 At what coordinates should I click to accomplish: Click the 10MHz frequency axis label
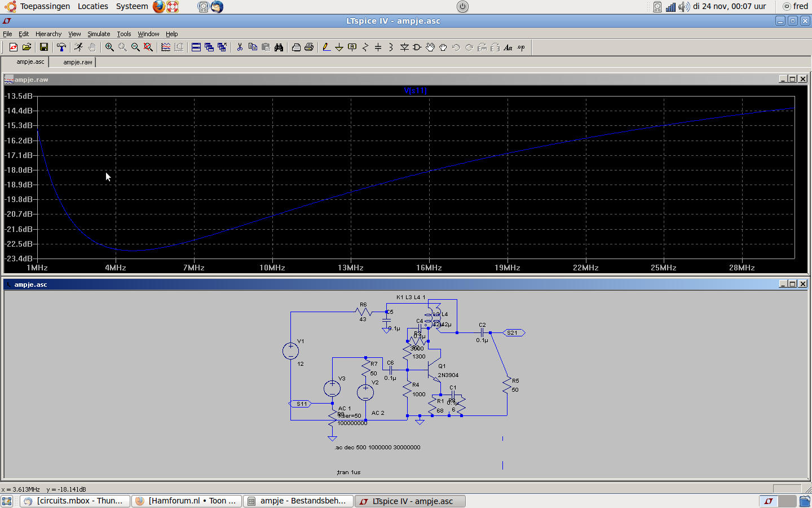tap(272, 268)
